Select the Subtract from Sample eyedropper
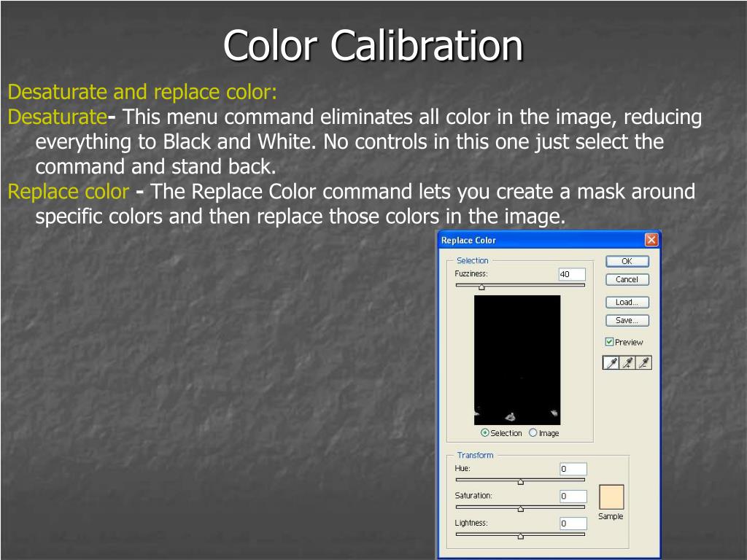The height and width of the screenshot is (560, 747). 643,363
